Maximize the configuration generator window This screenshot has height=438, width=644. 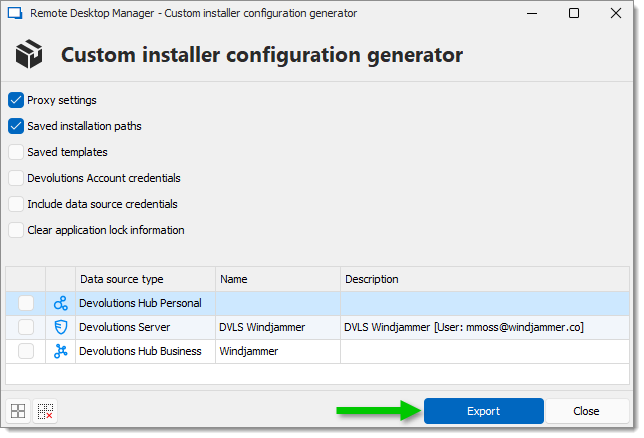tap(574, 13)
